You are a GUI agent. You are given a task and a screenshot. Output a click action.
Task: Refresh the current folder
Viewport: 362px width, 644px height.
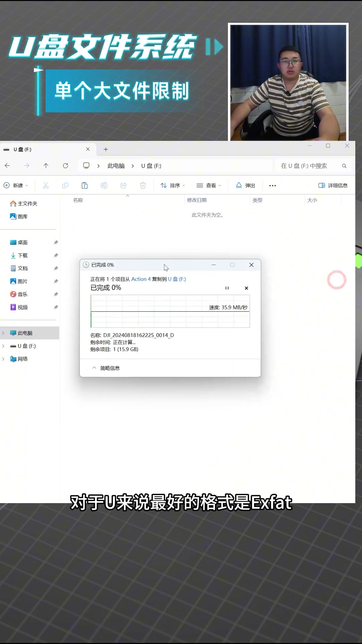(x=66, y=166)
